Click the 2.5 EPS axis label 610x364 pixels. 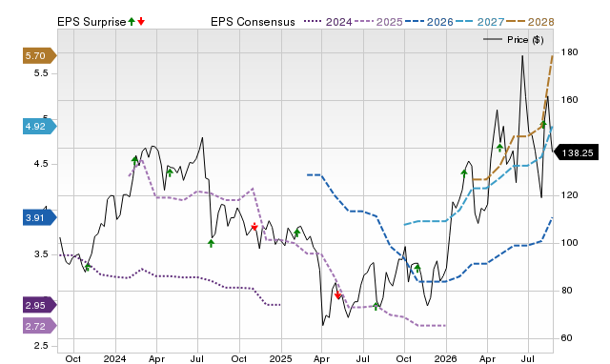tap(41, 346)
